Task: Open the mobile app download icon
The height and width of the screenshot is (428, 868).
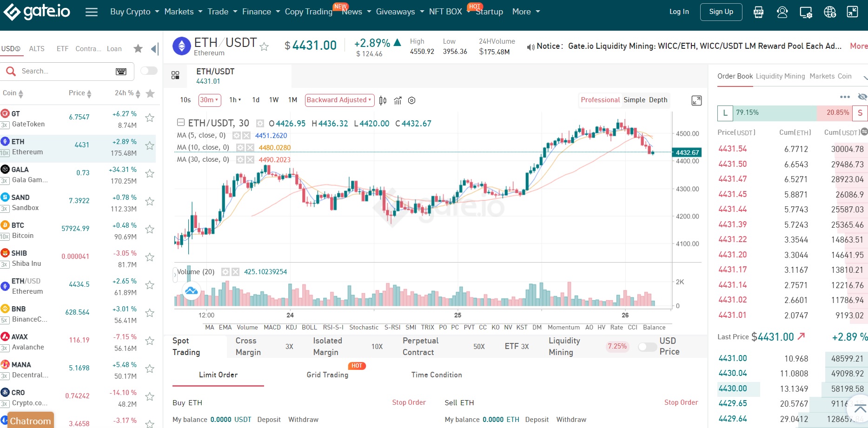Action: tap(758, 12)
